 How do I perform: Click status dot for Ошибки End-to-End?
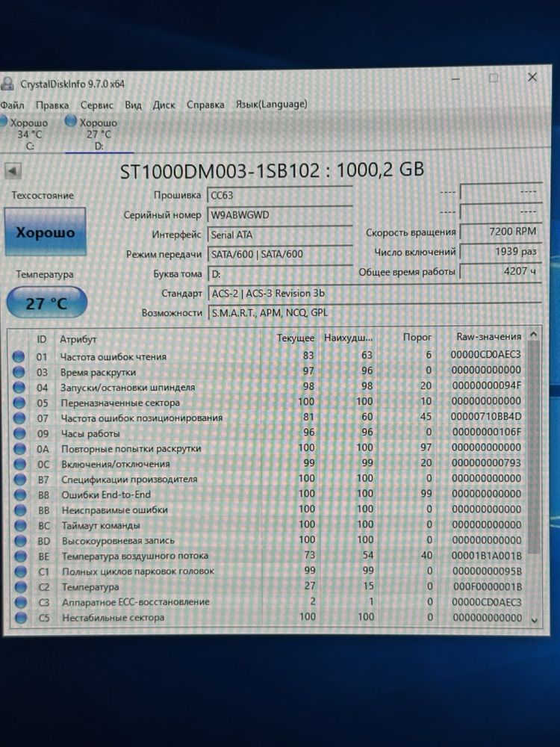(20, 495)
